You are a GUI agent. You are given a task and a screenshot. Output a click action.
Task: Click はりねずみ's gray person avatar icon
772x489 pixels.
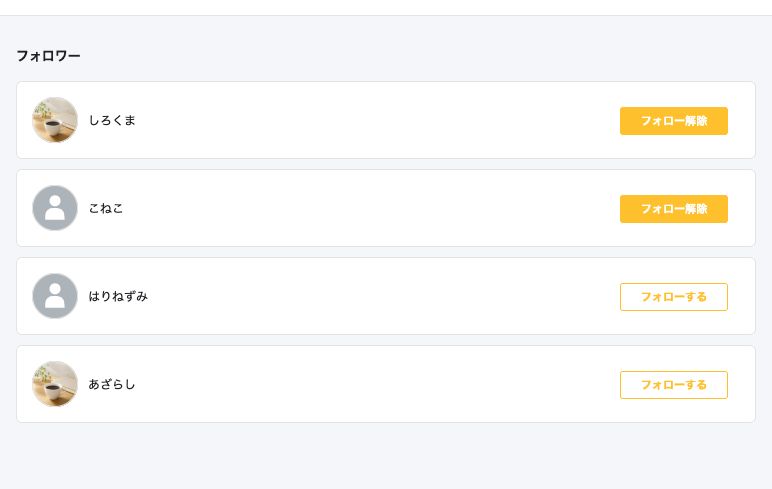point(55,296)
